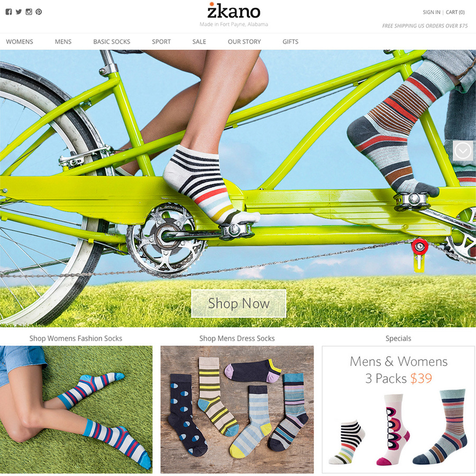Click the zkano logo

tap(234, 11)
